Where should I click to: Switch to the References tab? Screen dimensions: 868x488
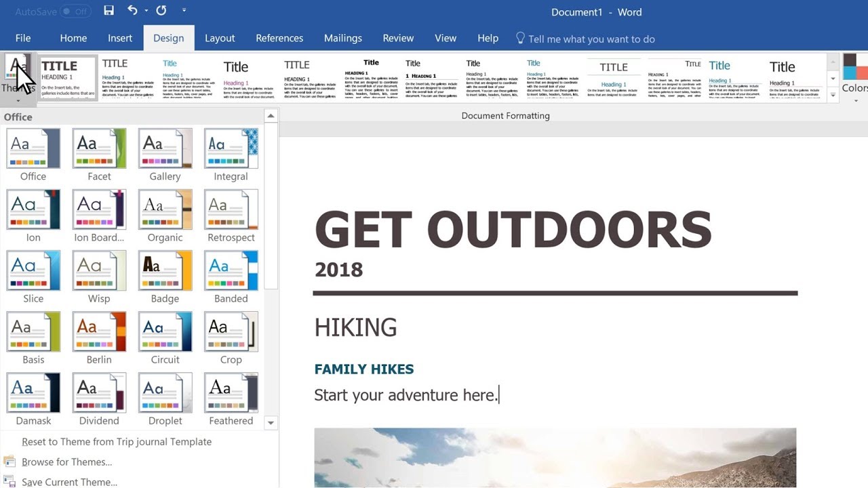click(x=279, y=38)
